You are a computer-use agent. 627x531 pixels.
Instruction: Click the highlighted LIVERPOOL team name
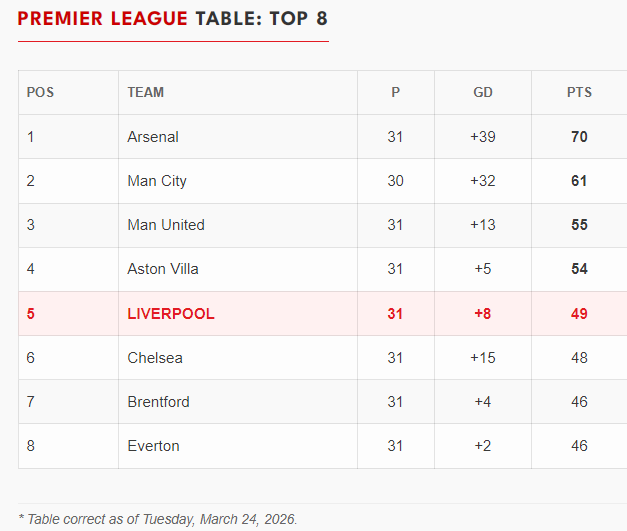point(171,314)
